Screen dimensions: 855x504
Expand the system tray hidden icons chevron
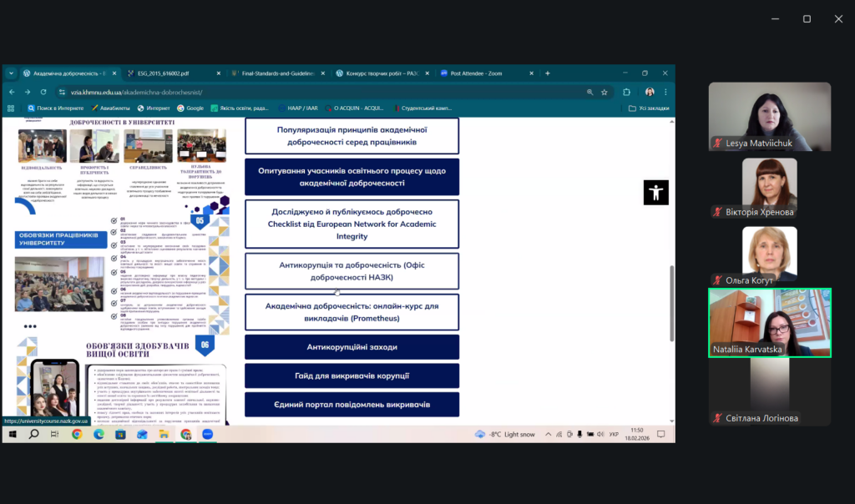[x=549, y=434]
